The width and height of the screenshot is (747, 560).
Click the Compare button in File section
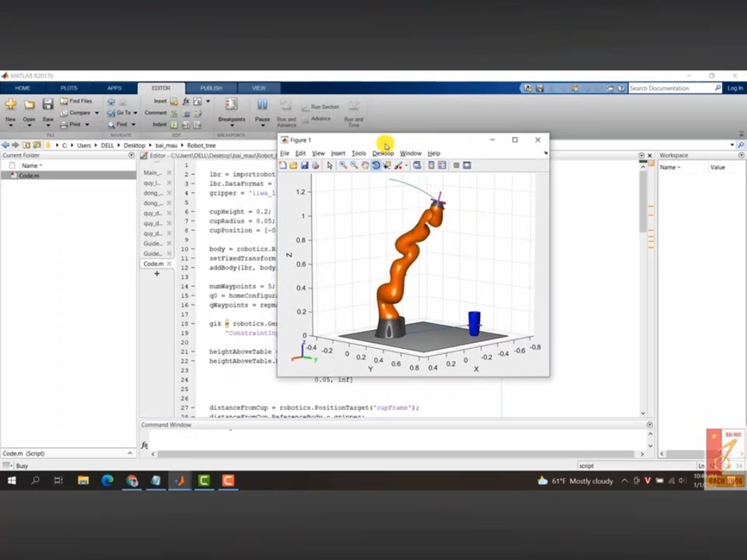pyautogui.click(x=79, y=113)
